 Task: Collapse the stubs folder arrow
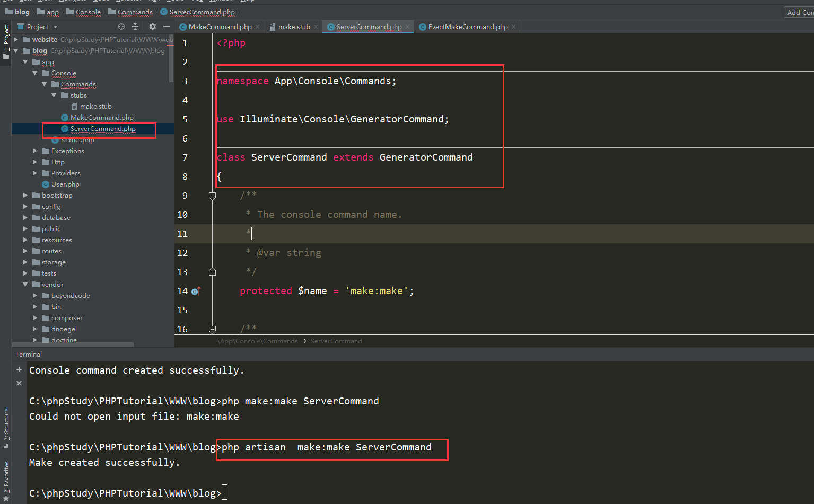54,95
